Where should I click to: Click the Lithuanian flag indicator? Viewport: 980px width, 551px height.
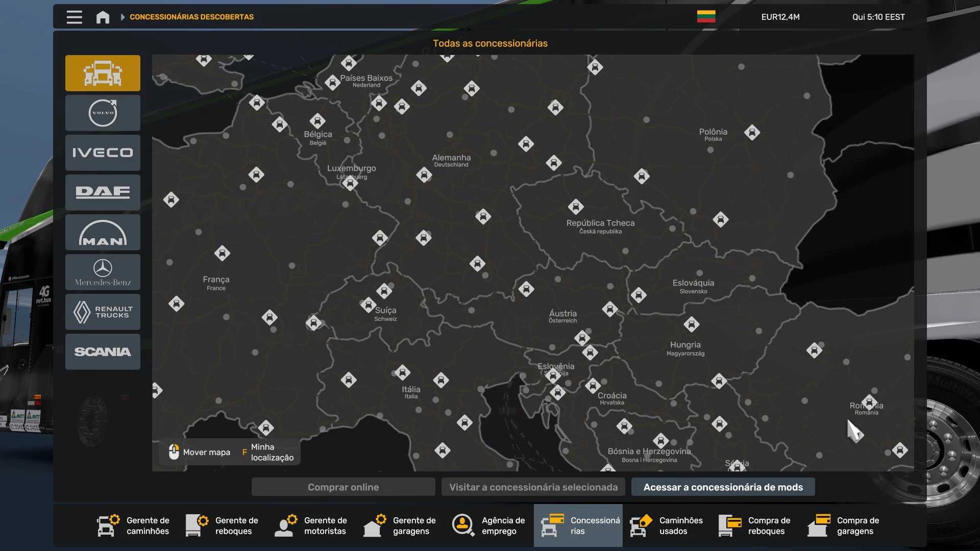(x=706, y=16)
